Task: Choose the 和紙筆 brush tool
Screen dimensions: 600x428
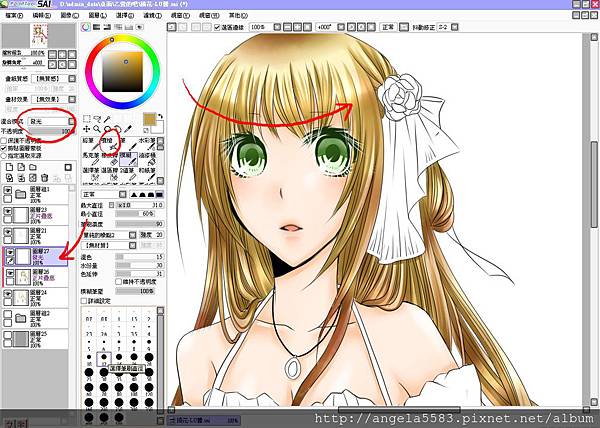Action: point(147,174)
